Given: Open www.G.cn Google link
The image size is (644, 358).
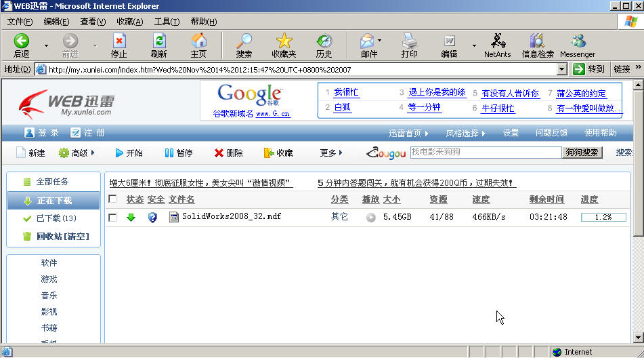Looking at the screenshot, I should [273, 114].
